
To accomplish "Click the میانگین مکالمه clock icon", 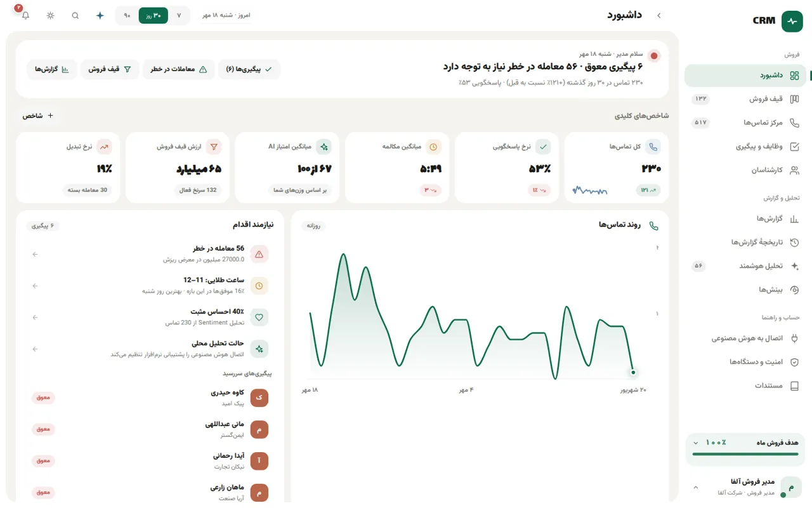I will (434, 147).
